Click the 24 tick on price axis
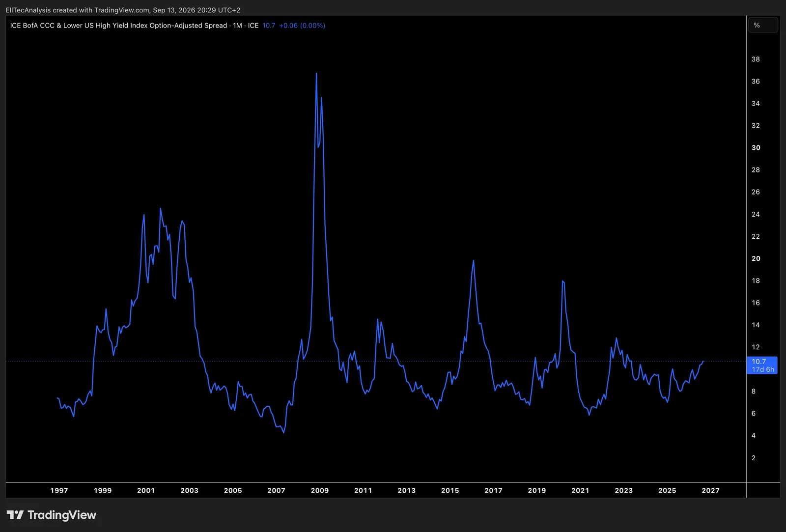The width and height of the screenshot is (786, 532). coord(756,214)
